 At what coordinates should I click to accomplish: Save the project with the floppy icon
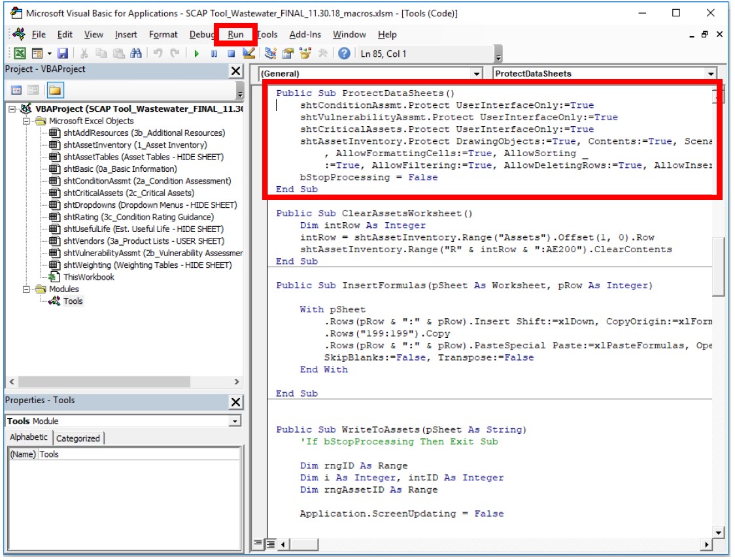(x=63, y=54)
